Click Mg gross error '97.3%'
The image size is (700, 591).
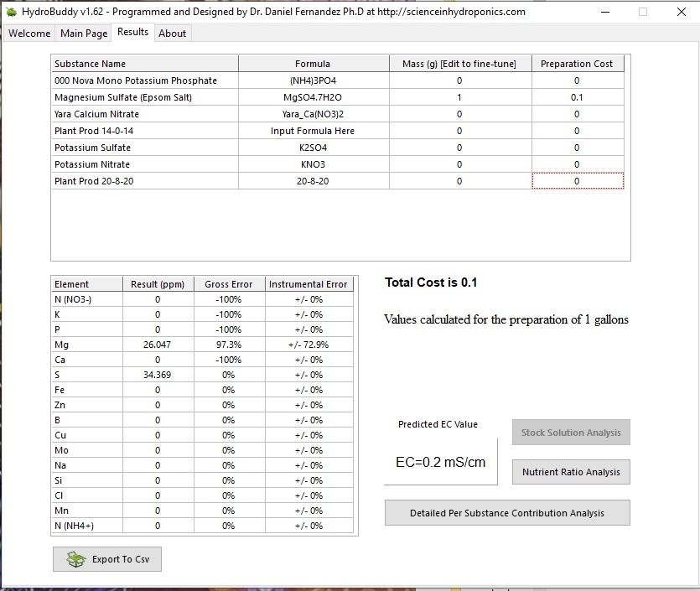[229, 345]
